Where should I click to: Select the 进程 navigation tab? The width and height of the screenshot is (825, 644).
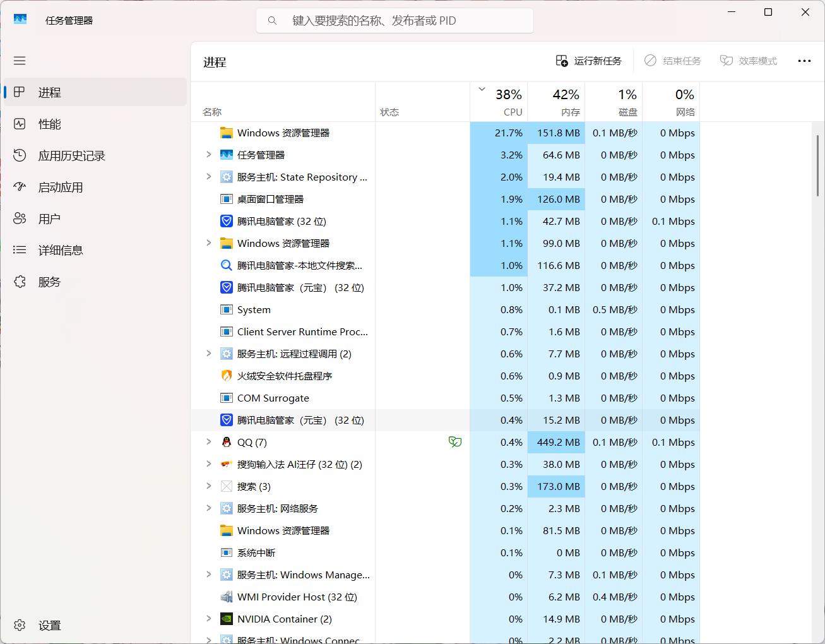point(95,92)
